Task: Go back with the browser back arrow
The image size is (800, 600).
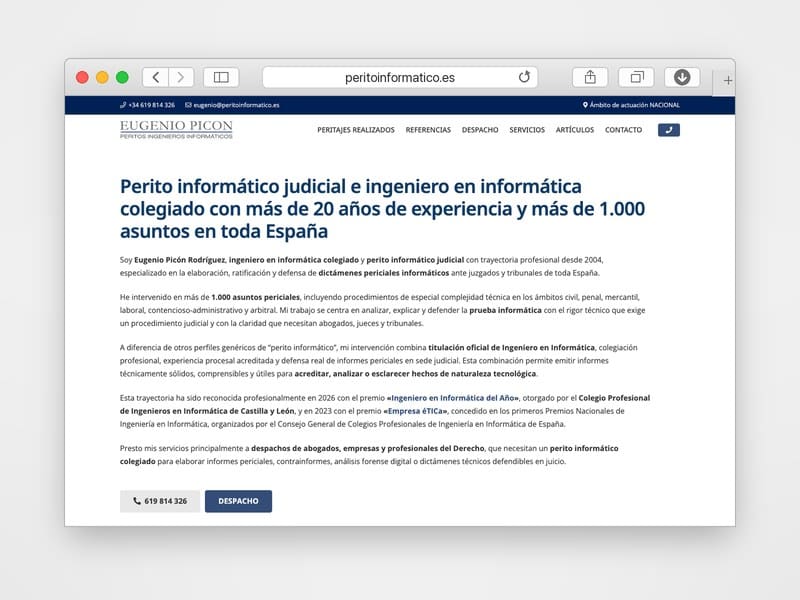Action: (156, 77)
